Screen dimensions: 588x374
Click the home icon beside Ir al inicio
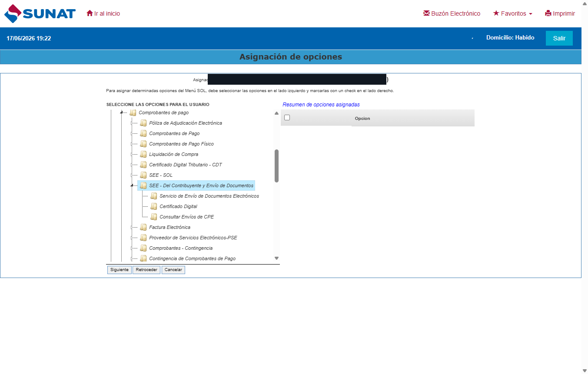(90, 13)
